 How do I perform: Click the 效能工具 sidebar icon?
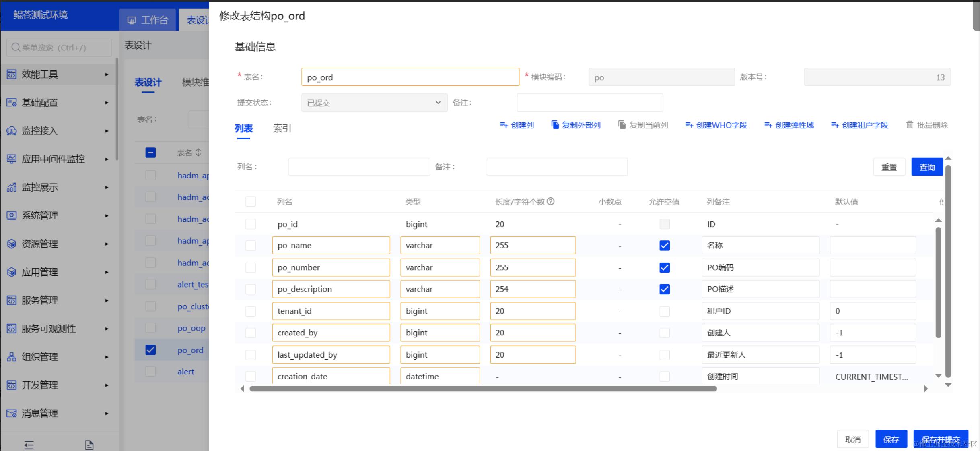point(12,74)
